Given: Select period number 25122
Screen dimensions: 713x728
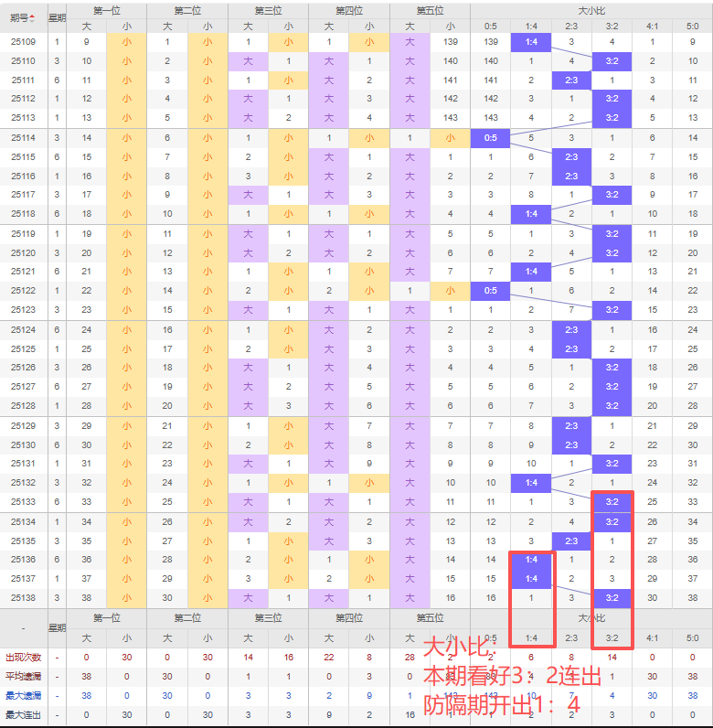Looking at the screenshot, I should tap(23, 291).
